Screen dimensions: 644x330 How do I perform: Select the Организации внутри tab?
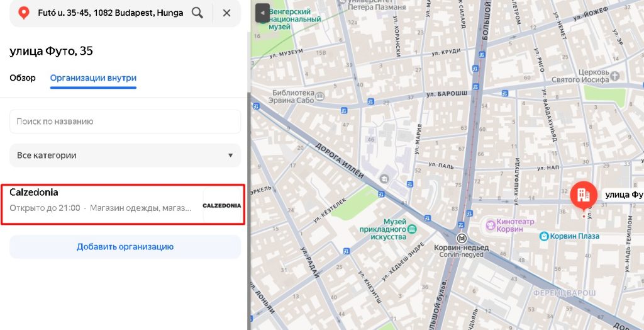coord(93,78)
